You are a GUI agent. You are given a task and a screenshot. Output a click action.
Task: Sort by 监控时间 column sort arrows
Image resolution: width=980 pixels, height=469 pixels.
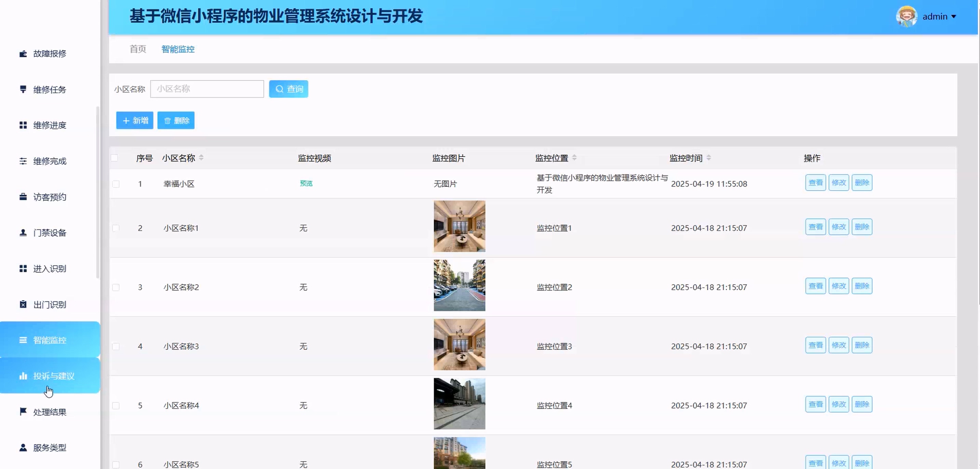[x=709, y=158]
